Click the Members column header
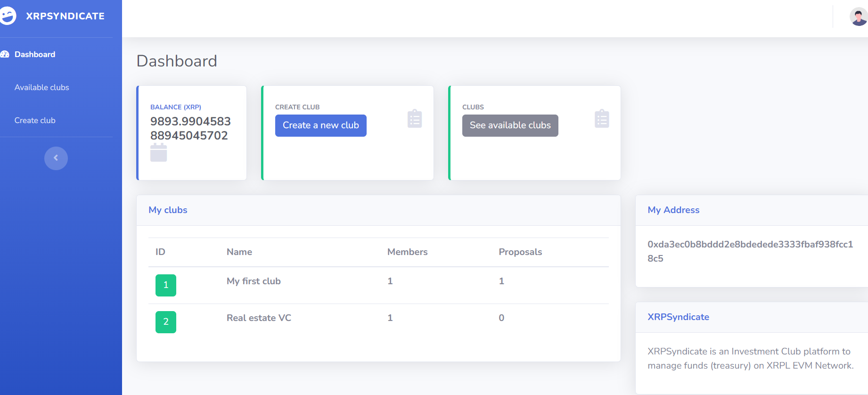The image size is (868, 395). tap(407, 252)
